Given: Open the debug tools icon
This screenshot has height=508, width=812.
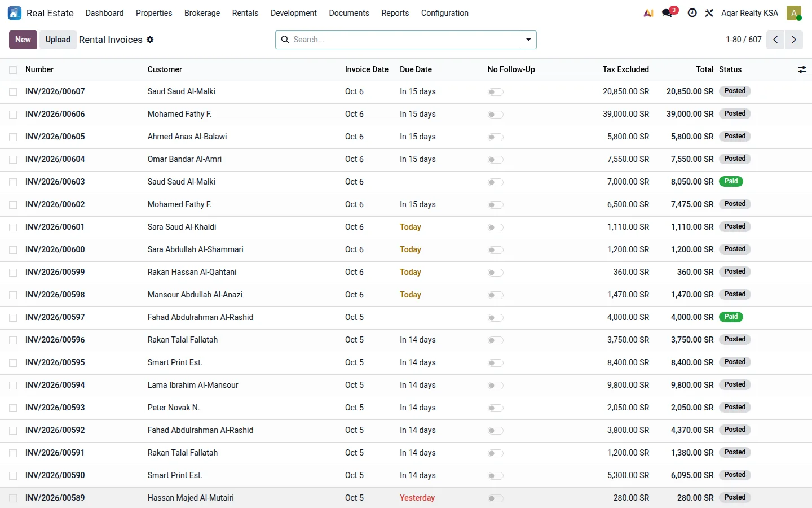Looking at the screenshot, I should point(709,13).
